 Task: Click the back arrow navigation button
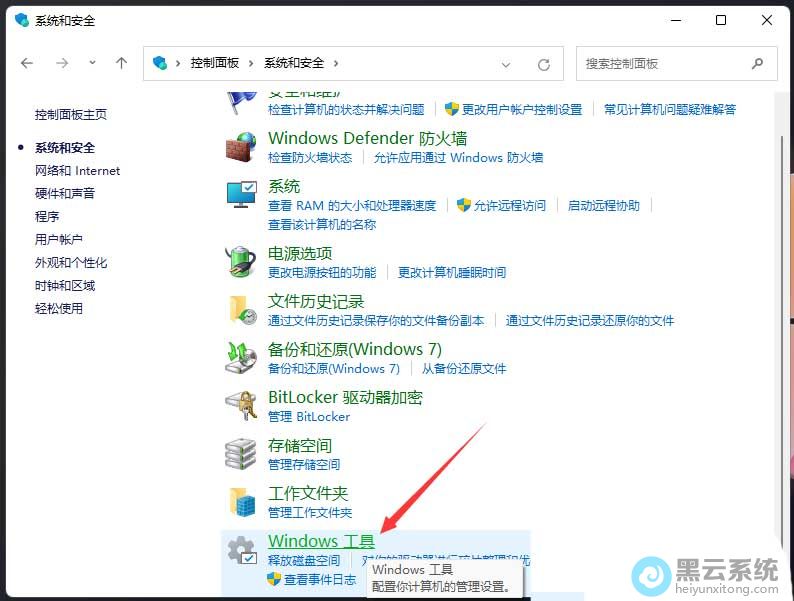tap(27, 63)
